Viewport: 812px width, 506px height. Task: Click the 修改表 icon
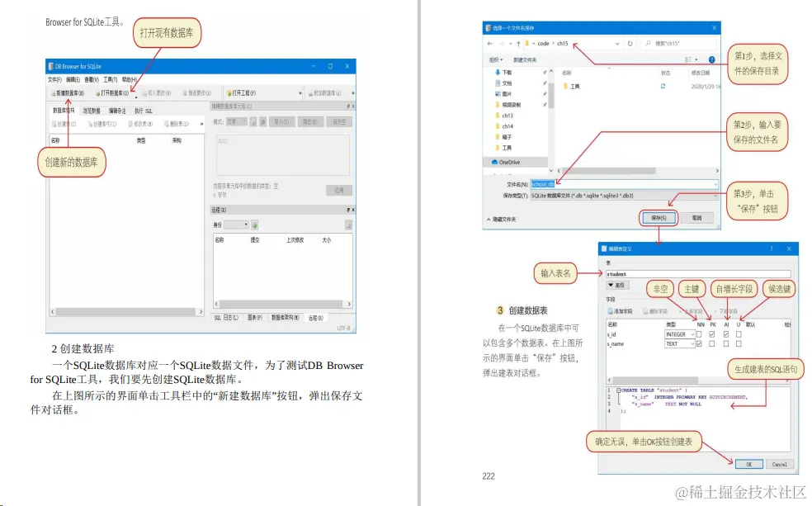pyautogui.click(x=130, y=124)
